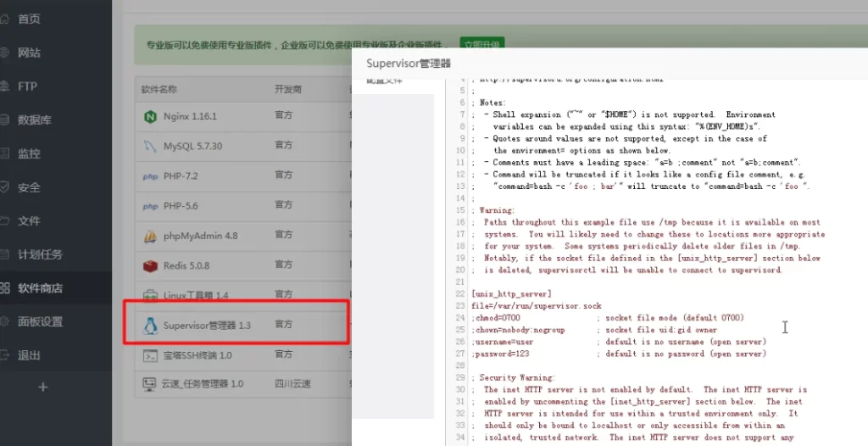Click the 云速_任务管理器 monitor icon

pos(149,383)
